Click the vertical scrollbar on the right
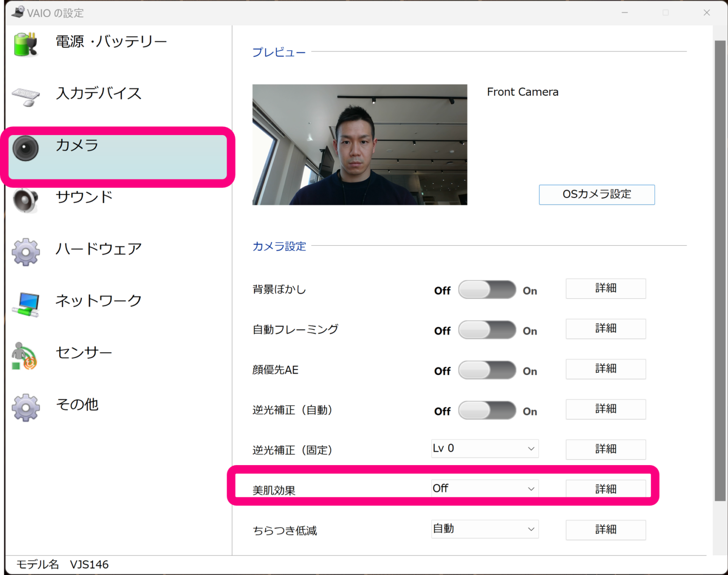The width and height of the screenshot is (728, 575). click(x=720, y=270)
